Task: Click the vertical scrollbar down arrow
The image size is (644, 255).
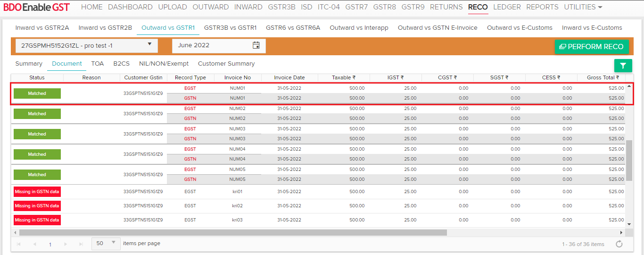Action: (x=629, y=224)
